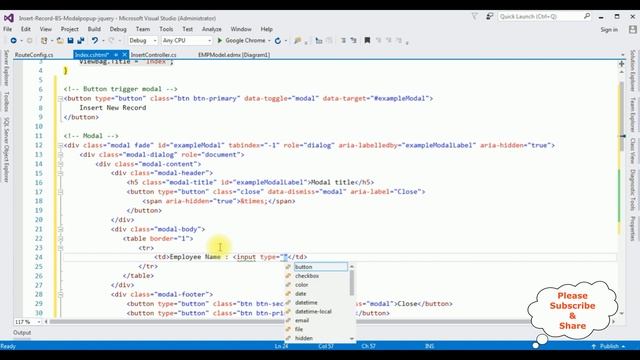Open the Build menu

point(94,29)
